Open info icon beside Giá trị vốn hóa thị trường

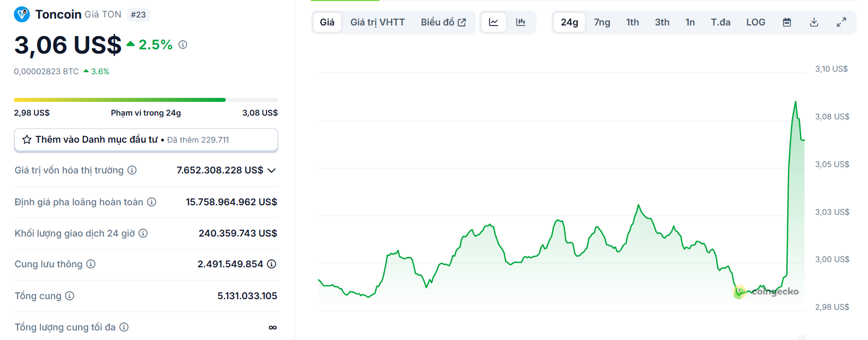[132, 170]
